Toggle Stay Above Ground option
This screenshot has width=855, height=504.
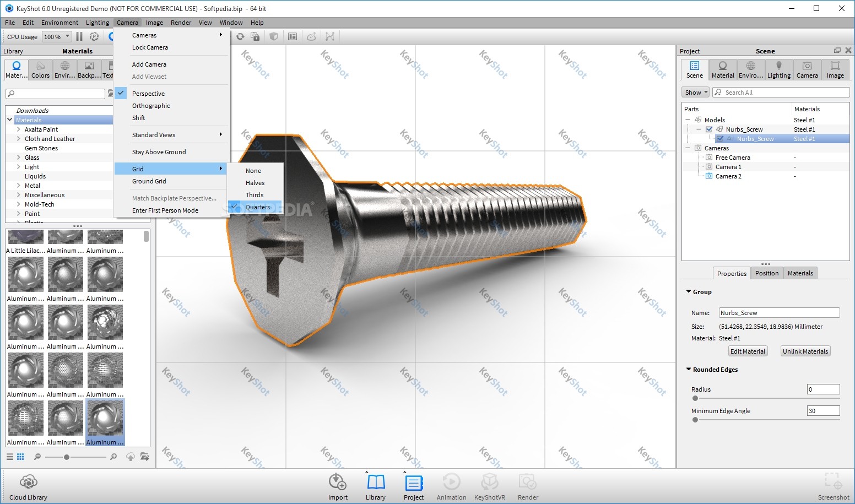click(x=159, y=152)
